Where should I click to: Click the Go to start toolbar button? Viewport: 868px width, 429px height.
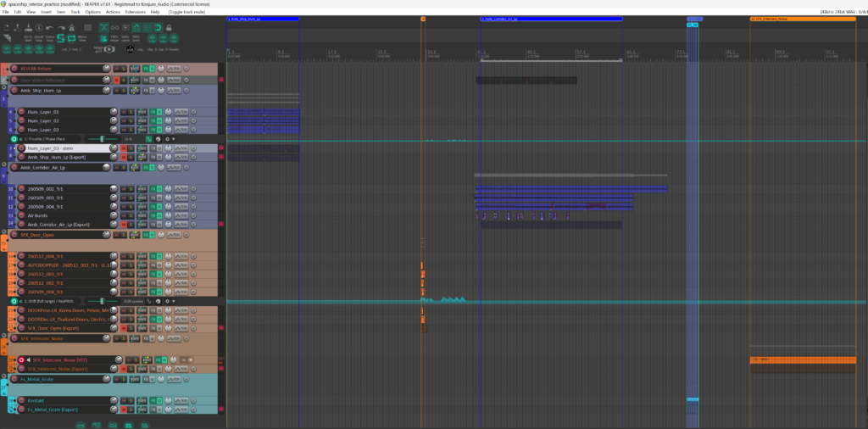(28, 38)
